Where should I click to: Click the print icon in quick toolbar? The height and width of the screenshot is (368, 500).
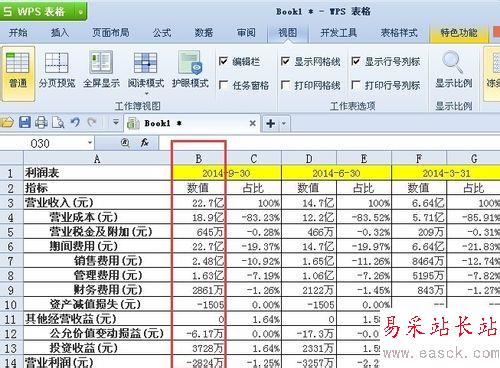41,123
